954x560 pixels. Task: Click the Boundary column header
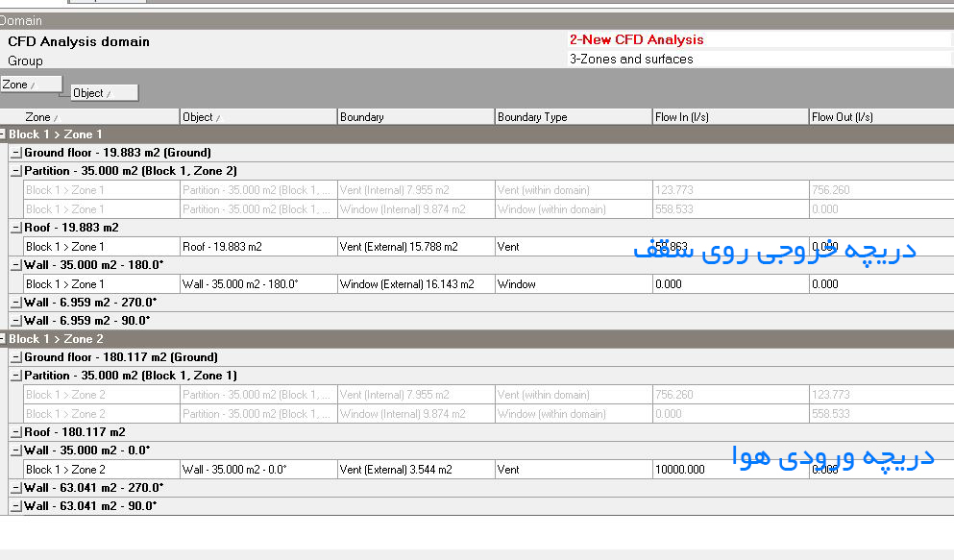[416, 117]
